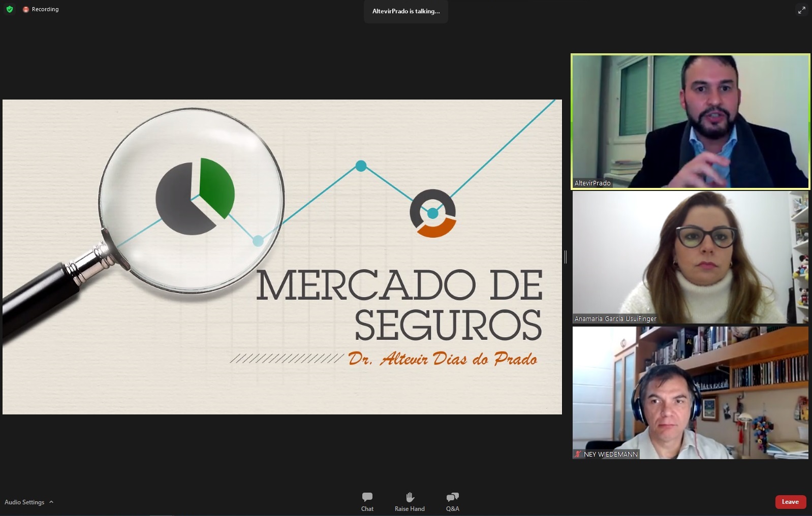
Task: Open the Chat panel
Action: 367,501
